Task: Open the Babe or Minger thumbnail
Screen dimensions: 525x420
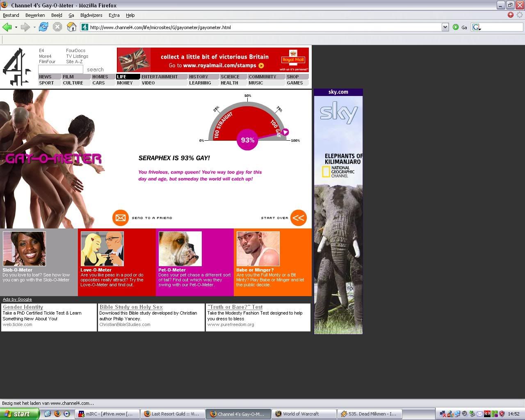Action: pos(258,249)
